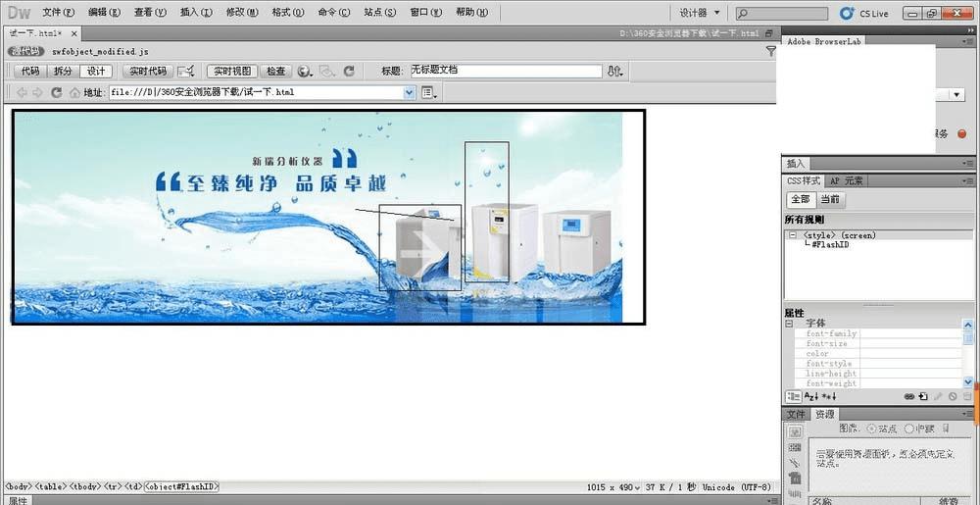This screenshot has width=980, height=505.
Task: Click the browser forward arrow icon
Action: click(x=37, y=92)
